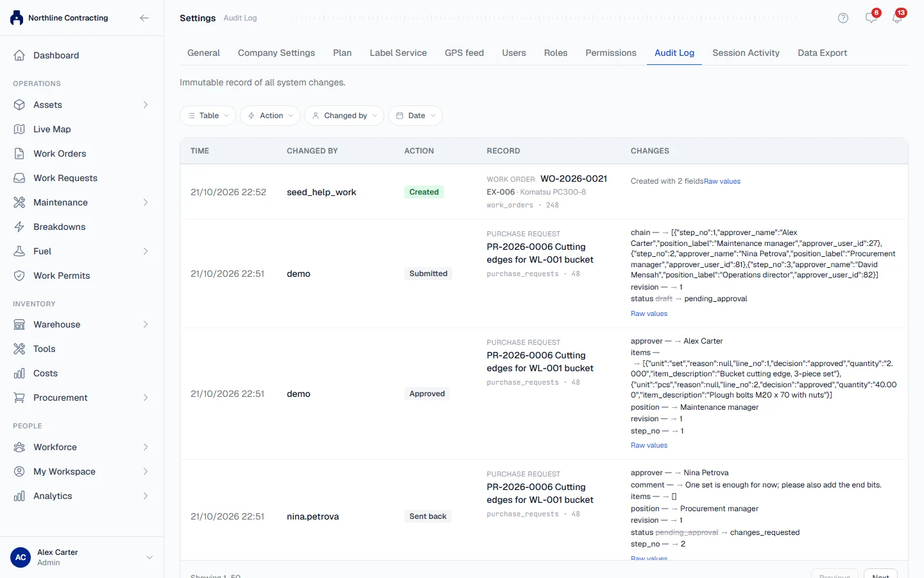Click the nina.petrova changed-by cell

[x=312, y=516]
